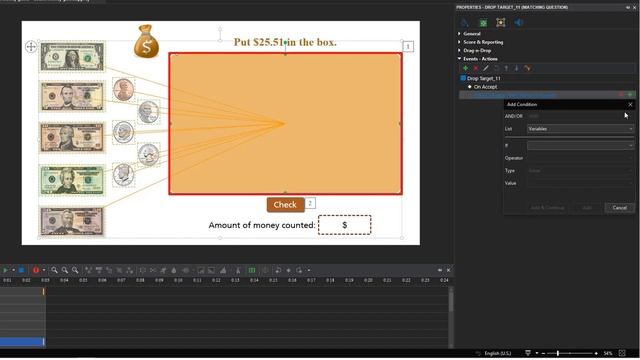Screen dimensions: 640x360
Task: Pin the timeline panel
Action: click(x=440, y=270)
